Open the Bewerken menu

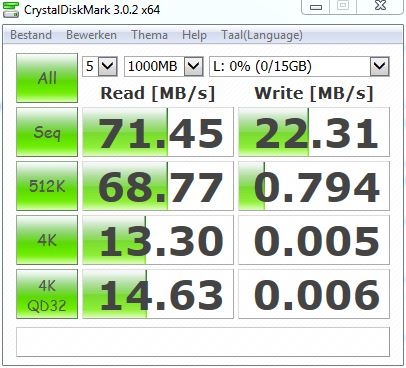pos(91,35)
